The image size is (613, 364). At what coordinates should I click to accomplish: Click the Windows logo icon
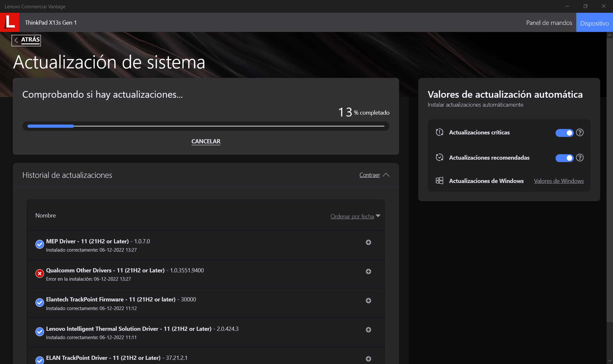pyautogui.click(x=440, y=181)
